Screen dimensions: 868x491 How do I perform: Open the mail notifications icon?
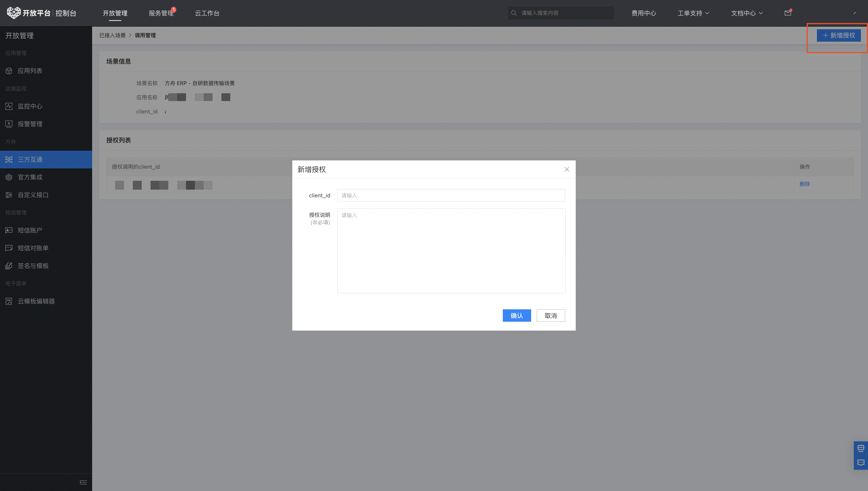point(787,13)
